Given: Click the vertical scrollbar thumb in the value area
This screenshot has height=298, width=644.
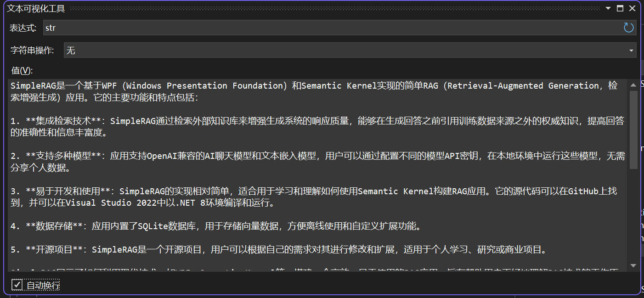Looking at the screenshot, I should tap(633, 130).
